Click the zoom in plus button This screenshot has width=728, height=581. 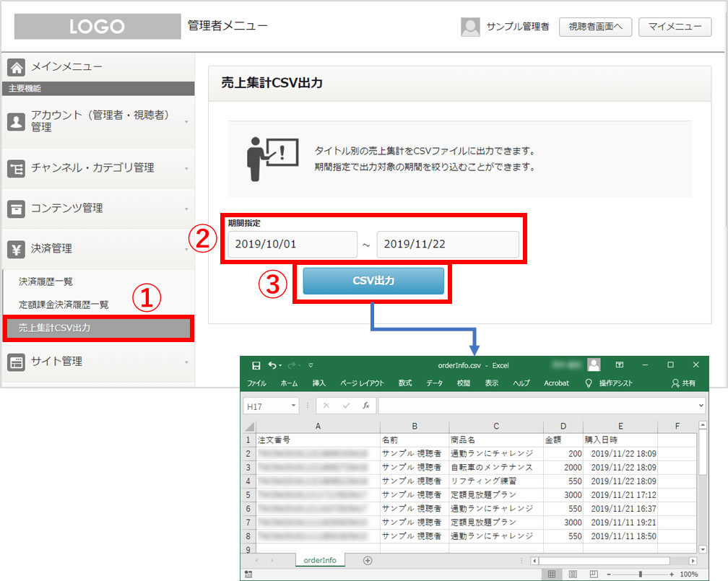(x=672, y=575)
